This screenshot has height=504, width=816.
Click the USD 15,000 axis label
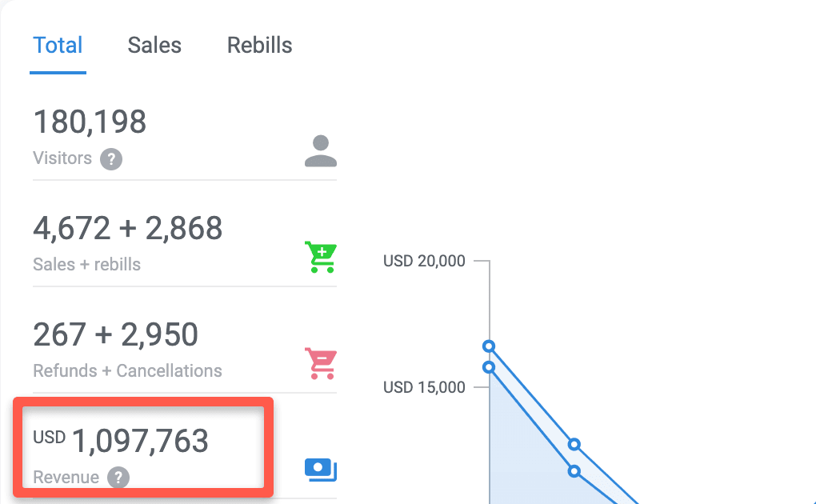click(424, 387)
